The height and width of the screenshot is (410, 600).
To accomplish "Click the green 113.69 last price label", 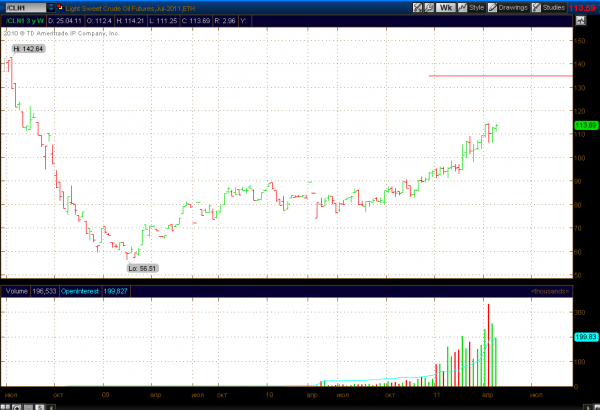I will pos(586,125).
